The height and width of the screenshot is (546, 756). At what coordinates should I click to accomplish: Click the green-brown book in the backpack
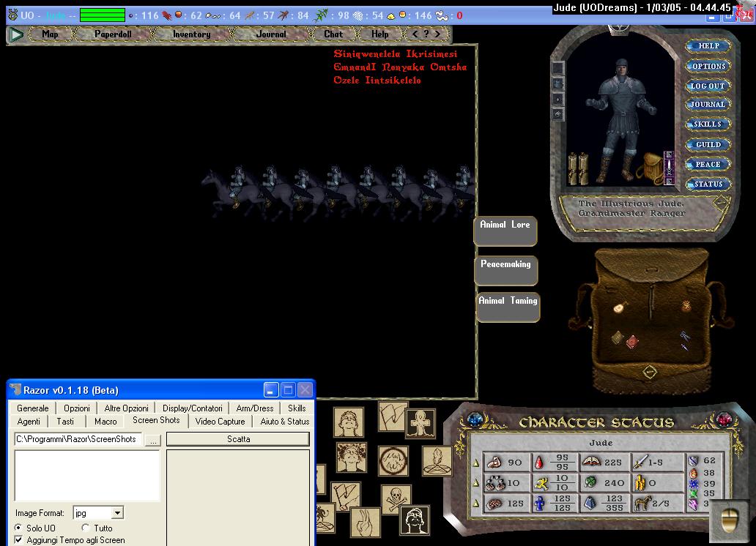[x=618, y=337]
